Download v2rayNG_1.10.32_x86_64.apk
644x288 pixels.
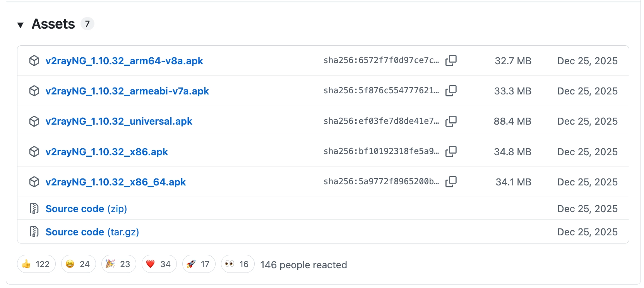tap(116, 182)
